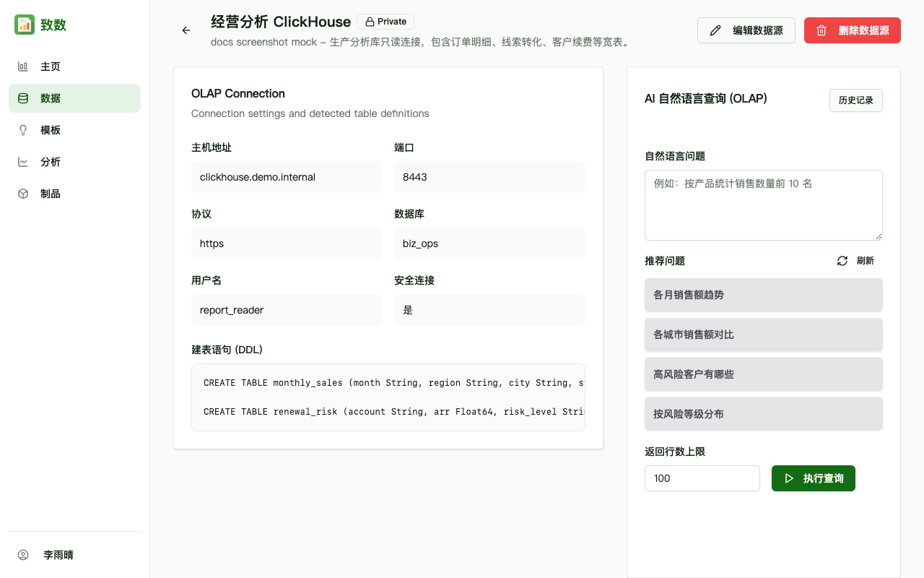Open the 李雨晴 account entry
This screenshot has width=924, height=578.
tap(74, 555)
